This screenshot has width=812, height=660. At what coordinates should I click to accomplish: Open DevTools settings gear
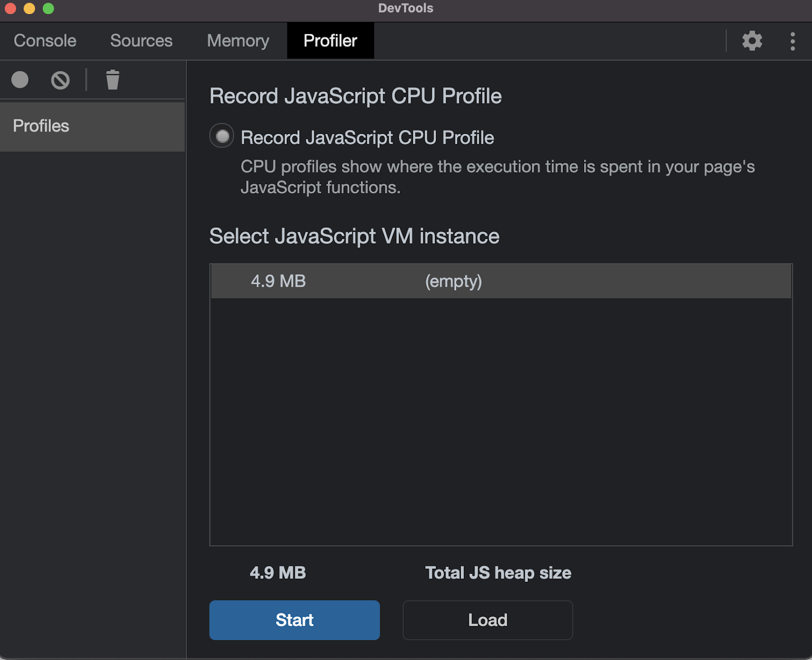pyautogui.click(x=752, y=41)
